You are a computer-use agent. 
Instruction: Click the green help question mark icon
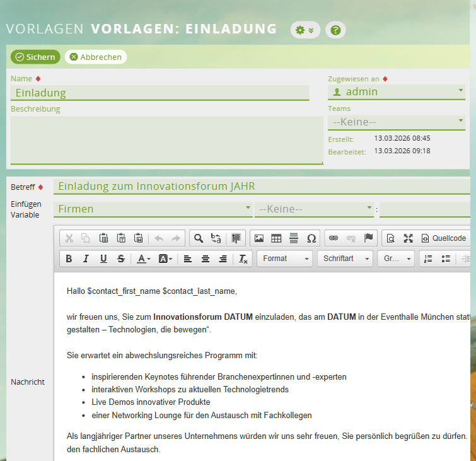click(x=335, y=30)
